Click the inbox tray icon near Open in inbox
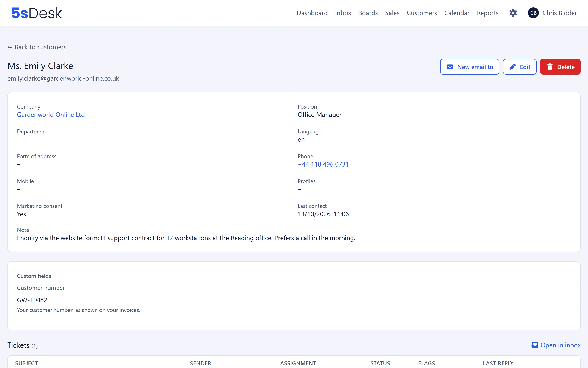This screenshot has height=368, width=588. (x=535, y=345)
